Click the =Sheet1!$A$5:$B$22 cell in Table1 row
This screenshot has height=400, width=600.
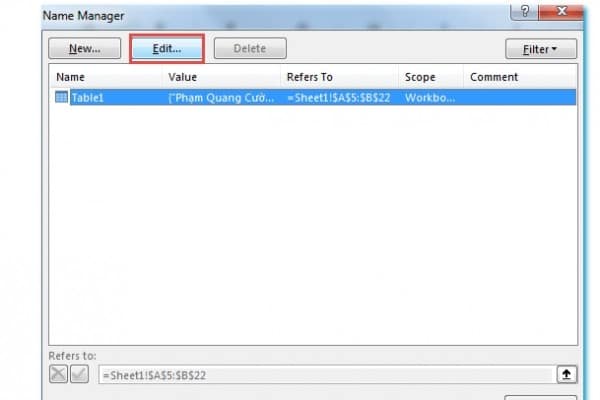point(339,98)
